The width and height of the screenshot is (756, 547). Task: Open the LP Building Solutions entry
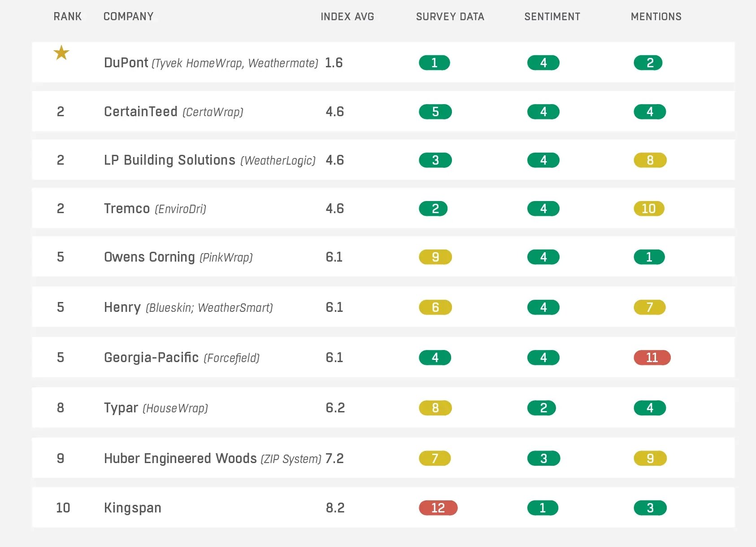[169, 160]
